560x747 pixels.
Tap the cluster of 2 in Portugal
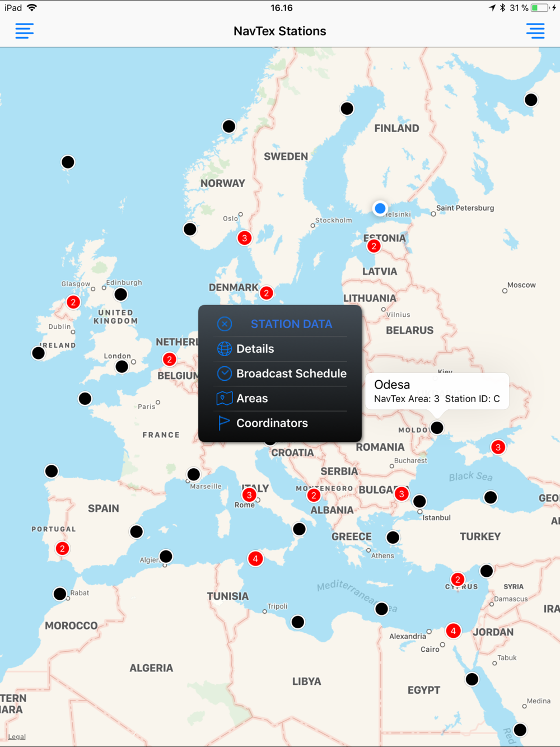(x=63, y=548)
